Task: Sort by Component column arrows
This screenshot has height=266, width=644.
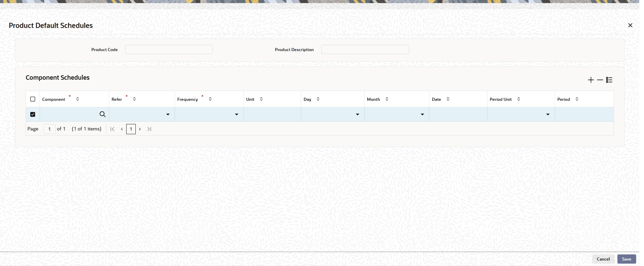Action: [x=77, y=99]
